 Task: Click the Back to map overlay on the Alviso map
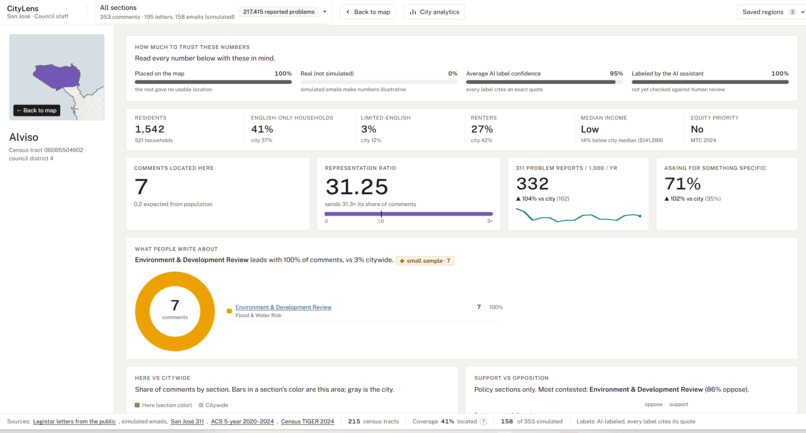coord(37,110)
